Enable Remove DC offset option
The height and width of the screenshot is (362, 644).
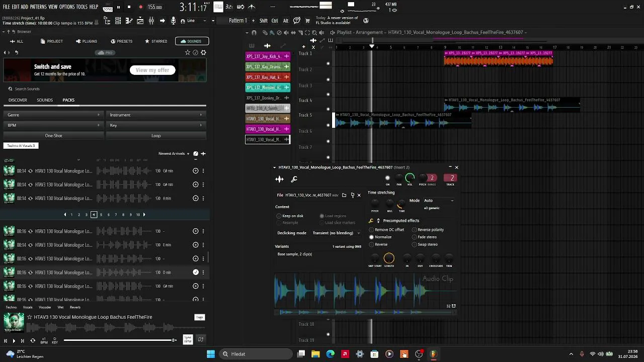[386, 230]
